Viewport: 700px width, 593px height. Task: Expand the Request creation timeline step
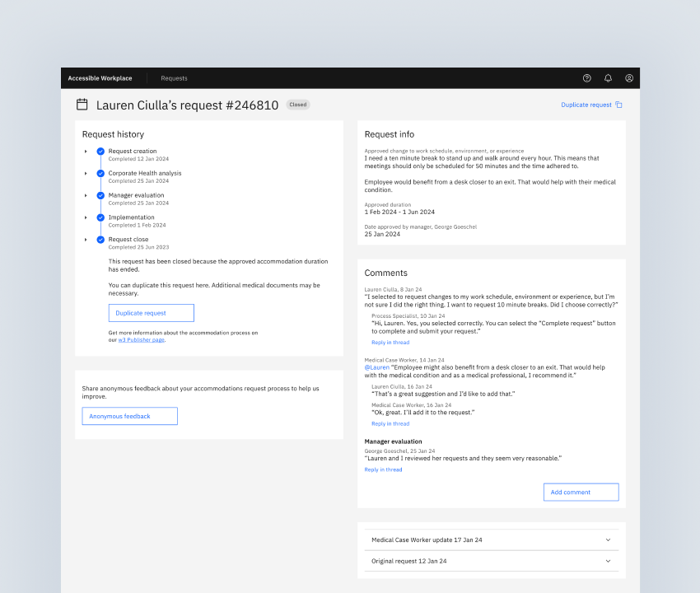tap(87, 151)
